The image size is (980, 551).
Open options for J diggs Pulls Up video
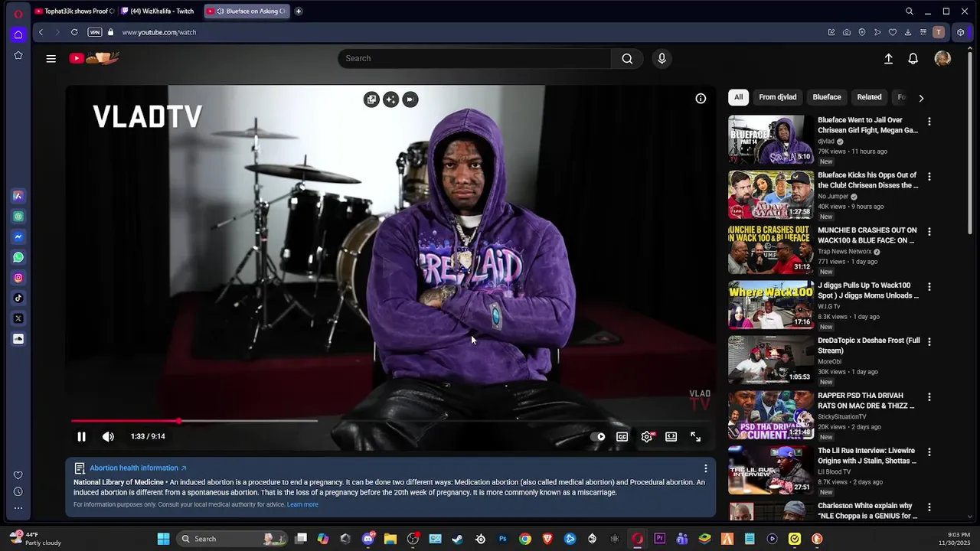coord(929,286)
